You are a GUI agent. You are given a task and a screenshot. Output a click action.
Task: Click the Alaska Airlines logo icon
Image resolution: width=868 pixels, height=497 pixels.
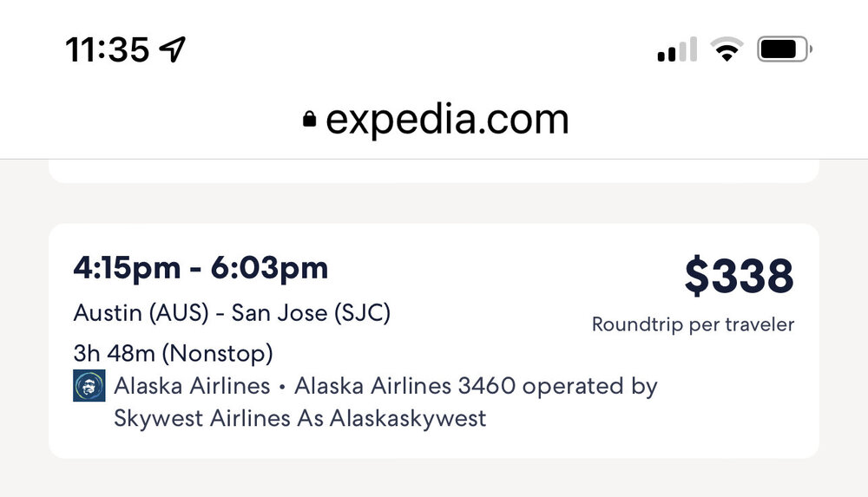(x=89, y=386)
